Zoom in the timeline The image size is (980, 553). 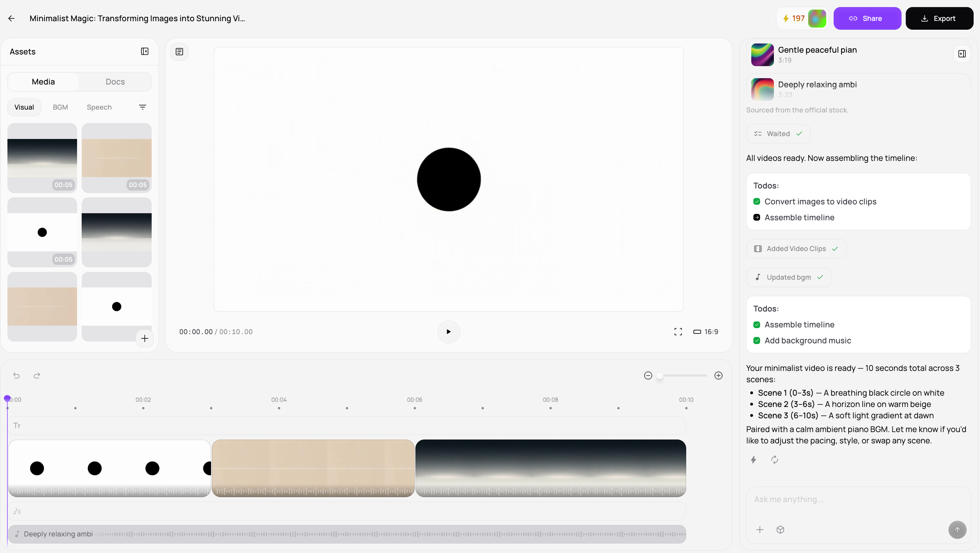coord(718,376)
